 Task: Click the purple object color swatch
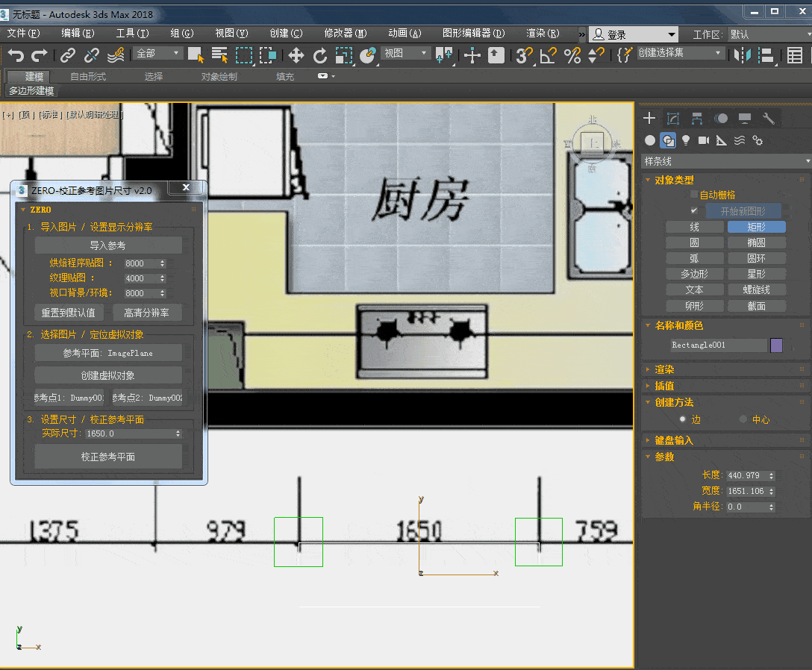776,345
